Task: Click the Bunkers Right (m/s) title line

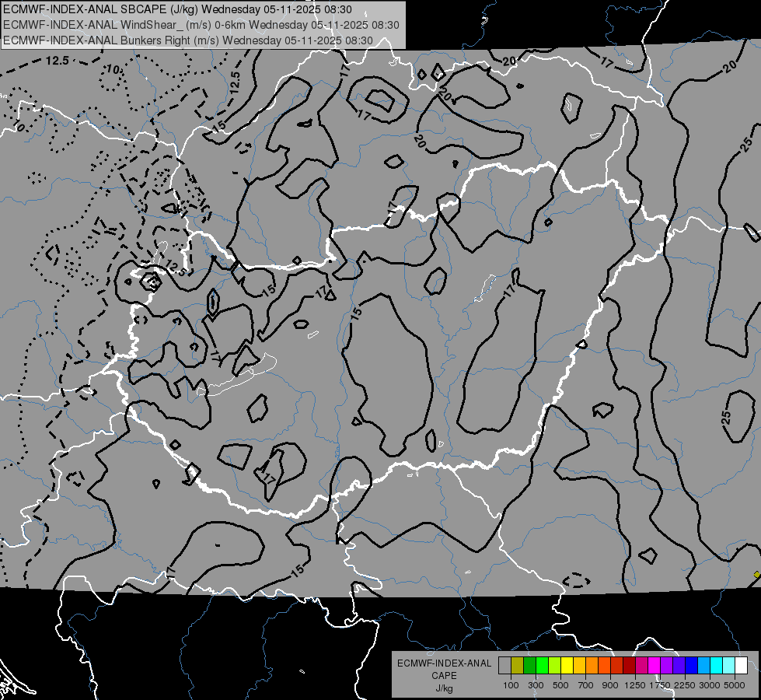Action: (x=188, y=40)
